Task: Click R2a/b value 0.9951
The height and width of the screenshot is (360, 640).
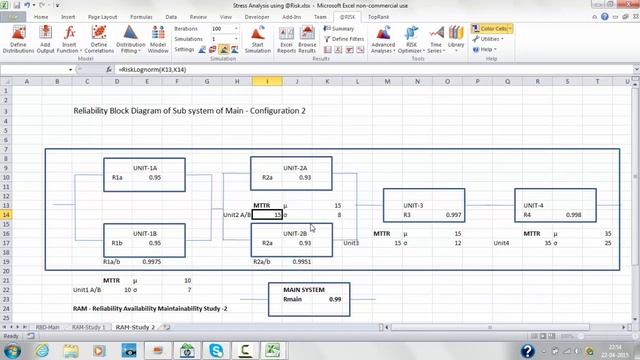Action: 302,262
